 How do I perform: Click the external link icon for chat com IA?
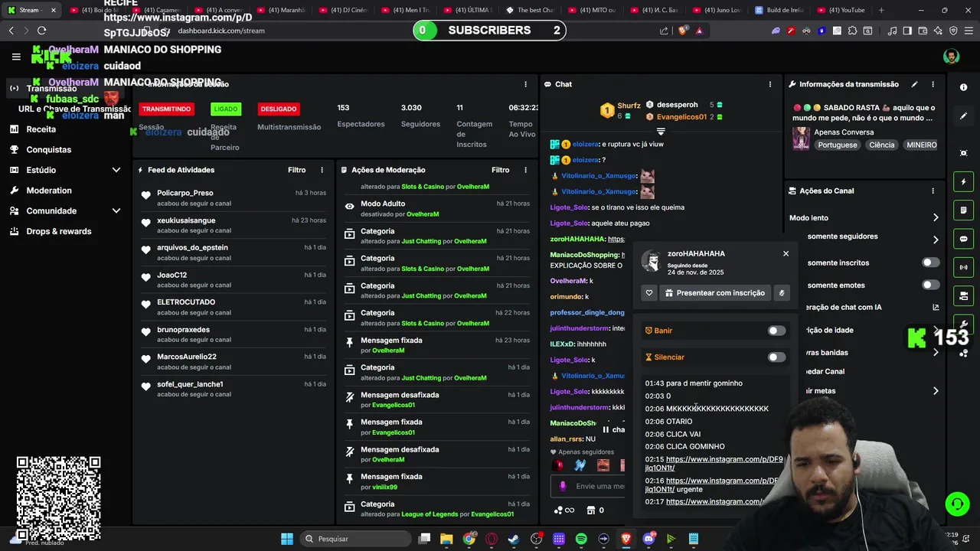click(x=936, y=307)
